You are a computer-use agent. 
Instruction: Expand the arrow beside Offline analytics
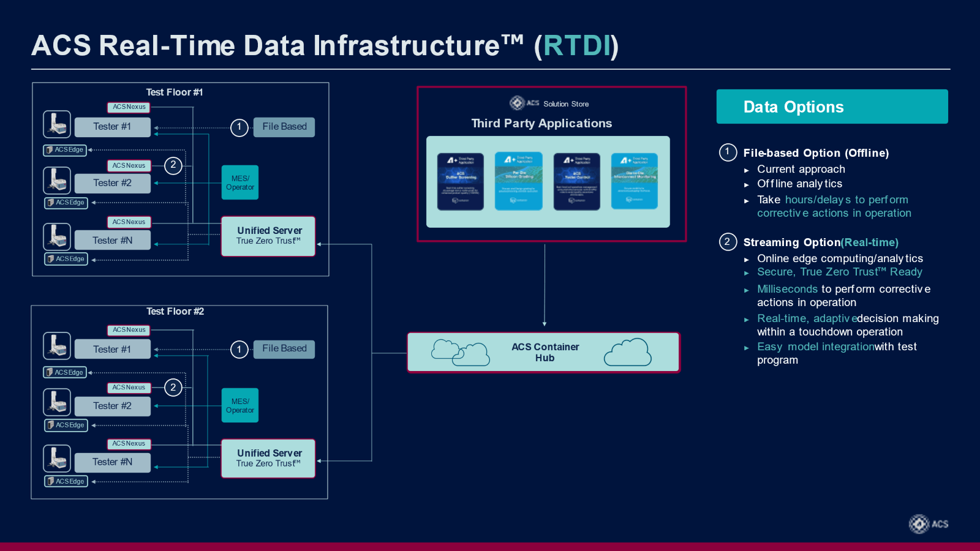[x=747, y=184]
